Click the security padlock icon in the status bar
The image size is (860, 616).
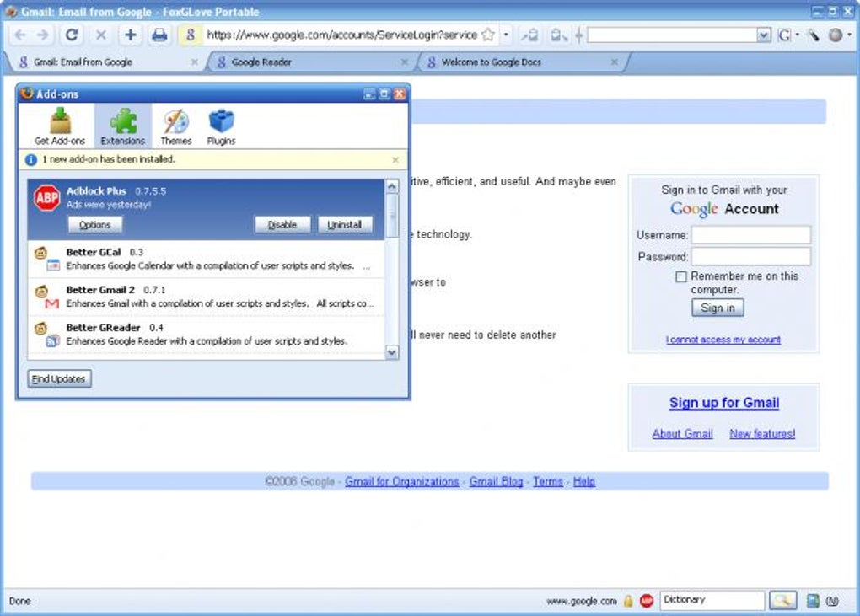pos(628,601)
